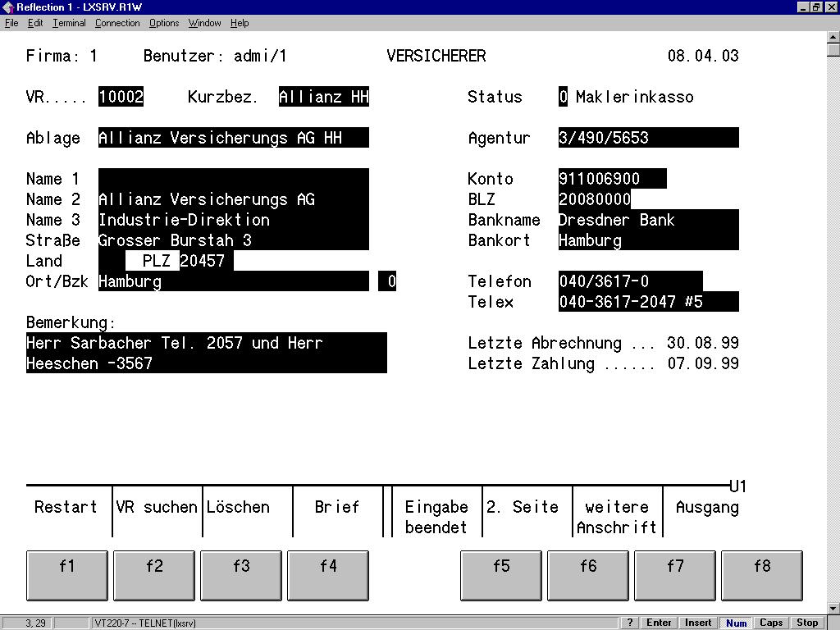Click the Bankort field Hamburg
The width and height of the screenshot is (840, 630).
click(x=648, y=240)
